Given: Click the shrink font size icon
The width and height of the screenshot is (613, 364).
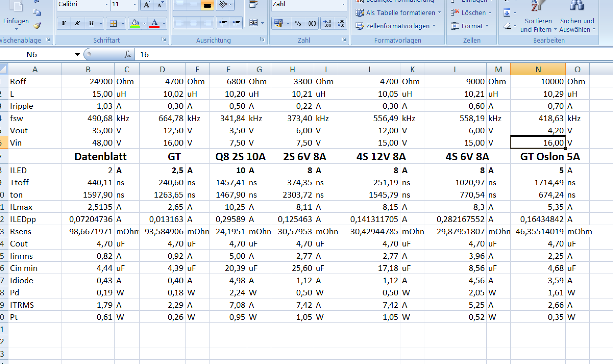Looking at the screenshot, I should [x=160, y=5].
